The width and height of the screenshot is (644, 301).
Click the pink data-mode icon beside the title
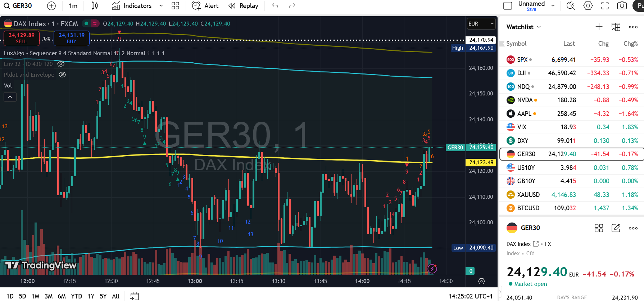coord(95,24)
